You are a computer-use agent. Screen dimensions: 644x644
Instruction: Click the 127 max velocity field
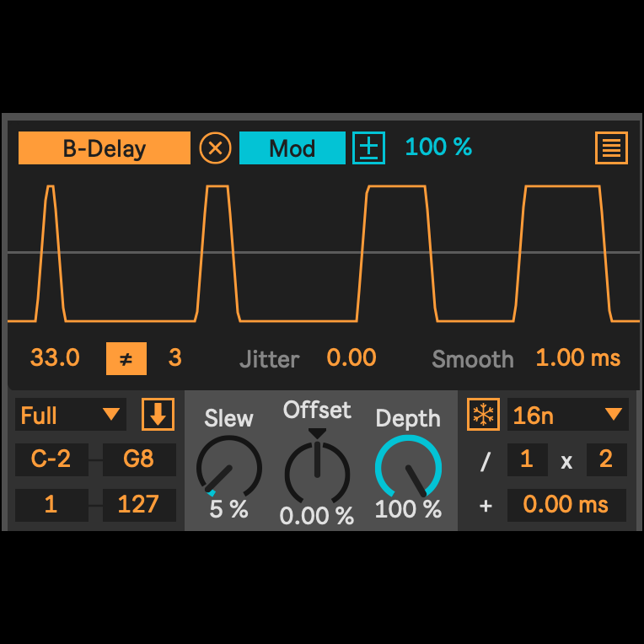[139, 504]
